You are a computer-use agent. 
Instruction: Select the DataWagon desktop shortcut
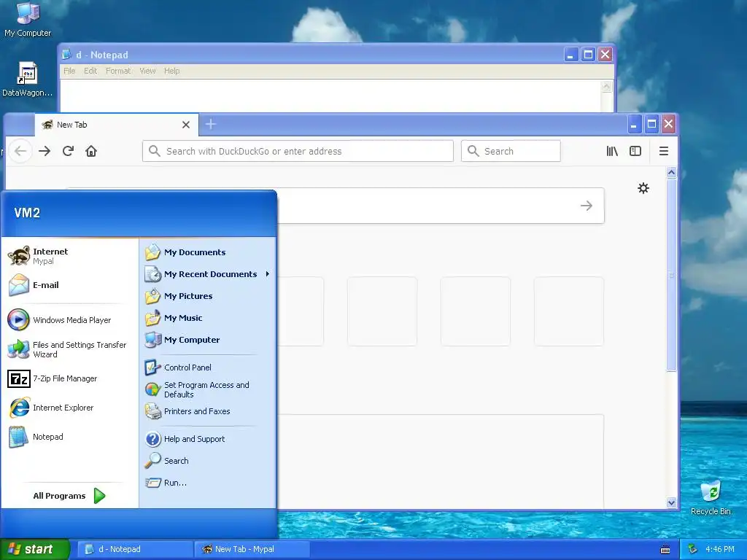coord(27,79)
